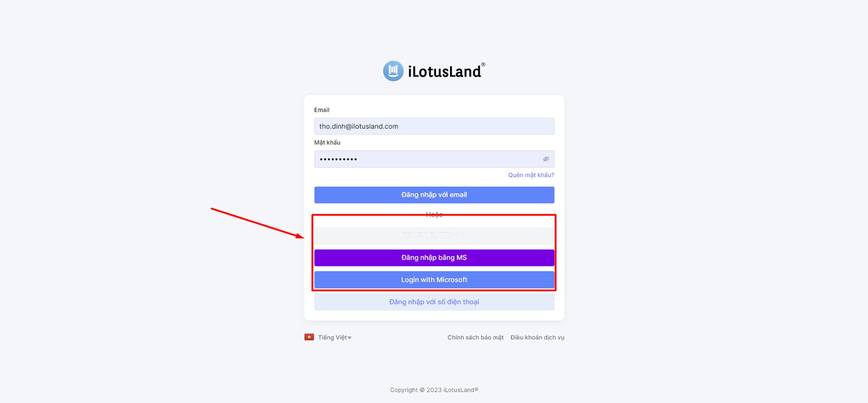
Task: Select Đăng nhập với số điện thoại
Action: coord(434,302)
